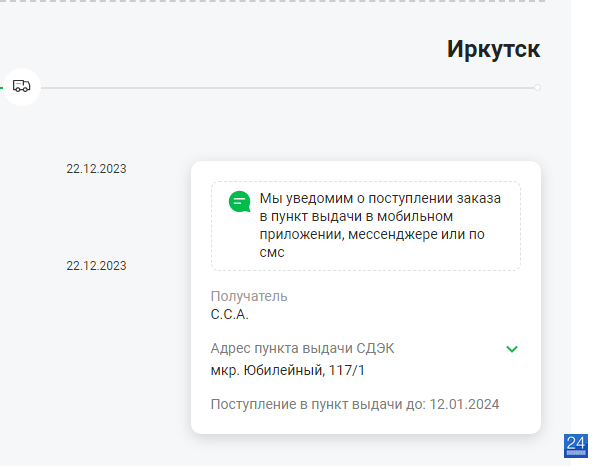Viewport: 596px width, 466px height.
Task: Click the recipient initials С.С.А.
Action: tap(230, 314)
